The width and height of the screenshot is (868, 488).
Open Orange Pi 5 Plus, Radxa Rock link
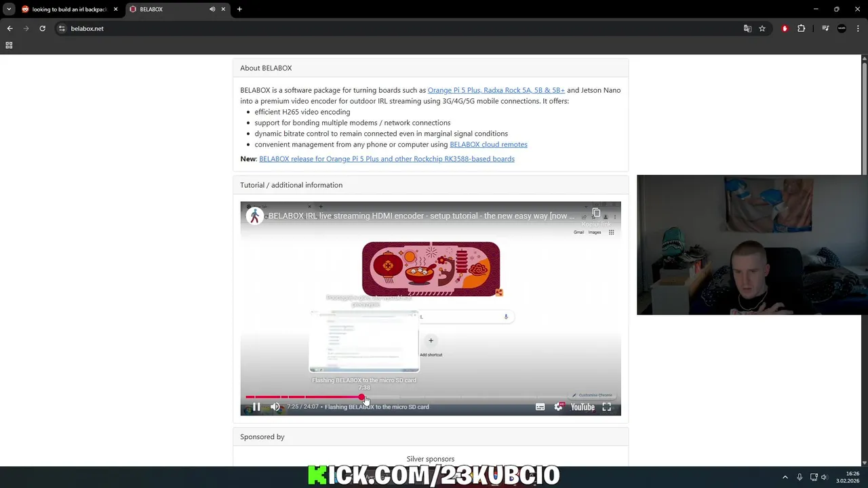(x=496, y=90)
